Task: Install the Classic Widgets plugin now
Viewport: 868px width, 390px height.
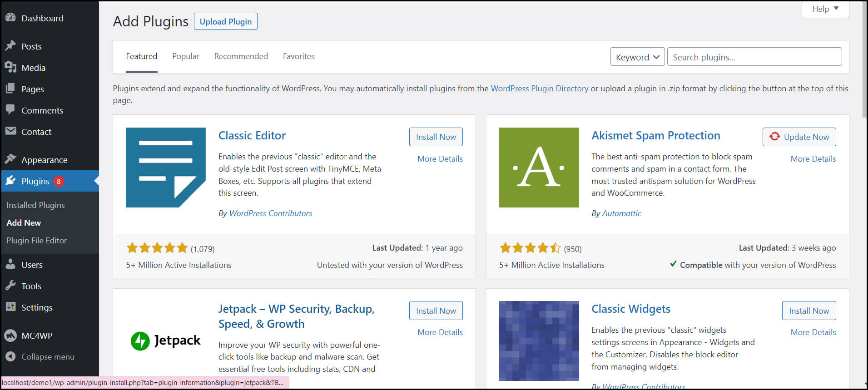Action: point(809,311)
